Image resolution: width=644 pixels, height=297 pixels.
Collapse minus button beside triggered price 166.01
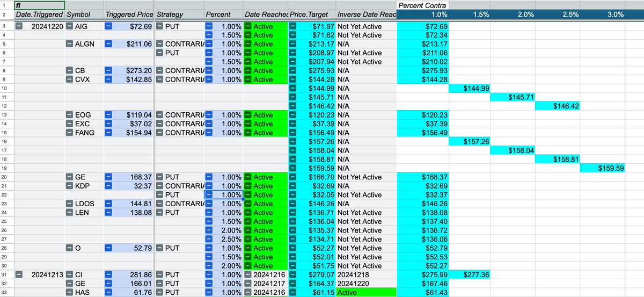(x=108, y=283)
